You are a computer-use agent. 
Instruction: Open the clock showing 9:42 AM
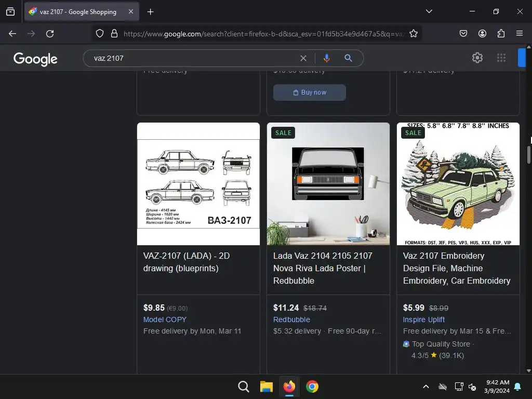click(x=497, y=387)
